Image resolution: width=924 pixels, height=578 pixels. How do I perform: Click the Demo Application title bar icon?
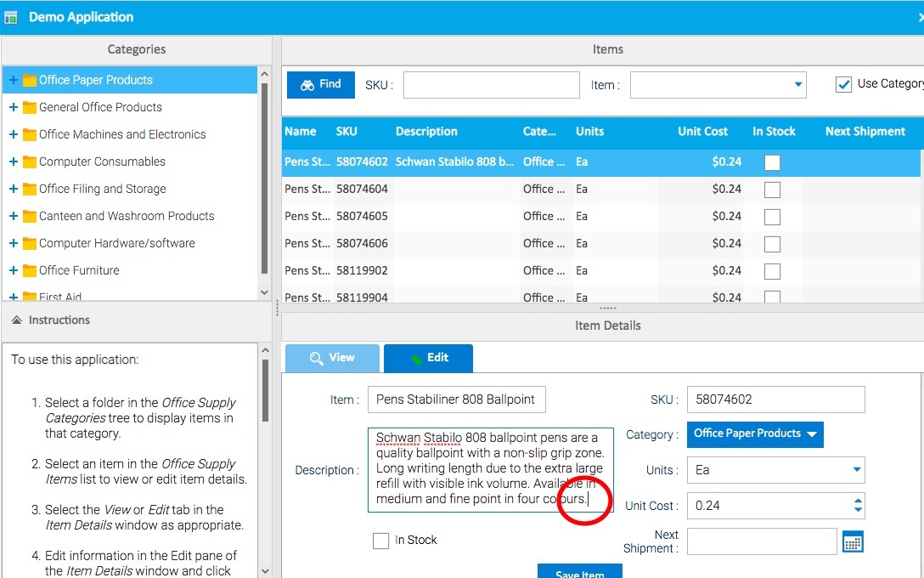11,17
